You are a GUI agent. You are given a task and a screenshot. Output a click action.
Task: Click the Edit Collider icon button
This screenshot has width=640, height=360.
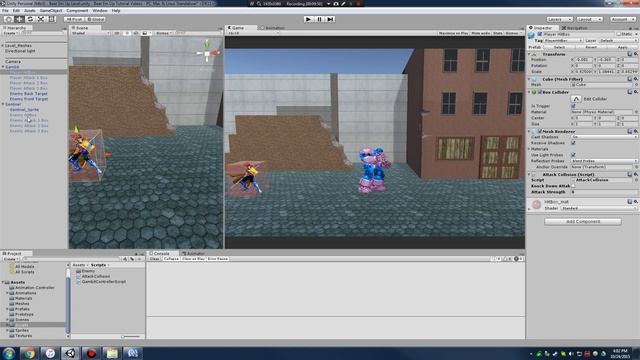click(576, 99)
